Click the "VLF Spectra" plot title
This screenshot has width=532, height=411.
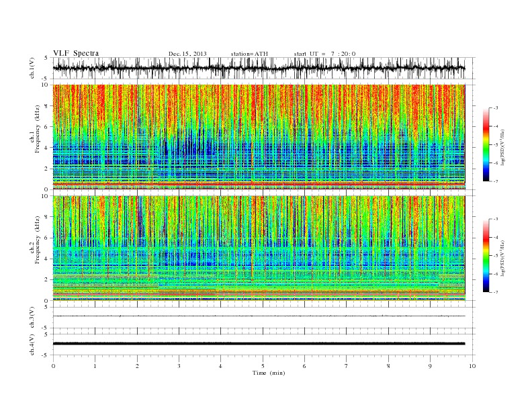pos(76,53)
